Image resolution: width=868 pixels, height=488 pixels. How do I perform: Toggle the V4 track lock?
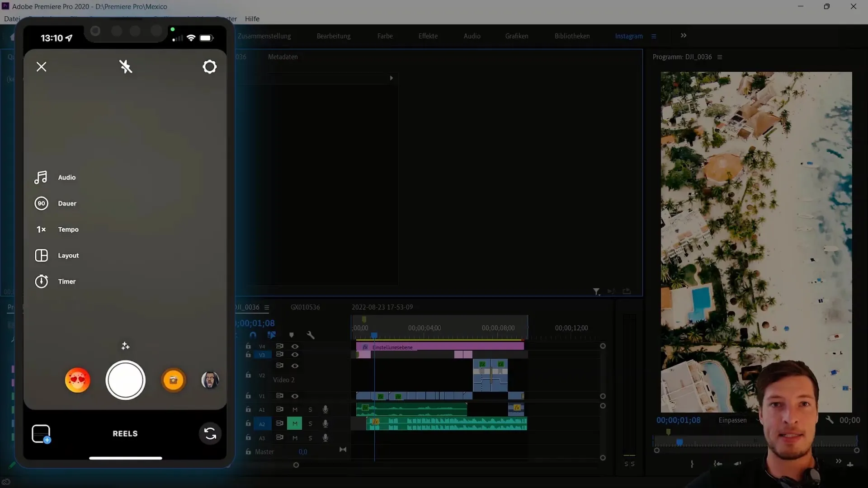pyautogui.click(x=248, y=346)
